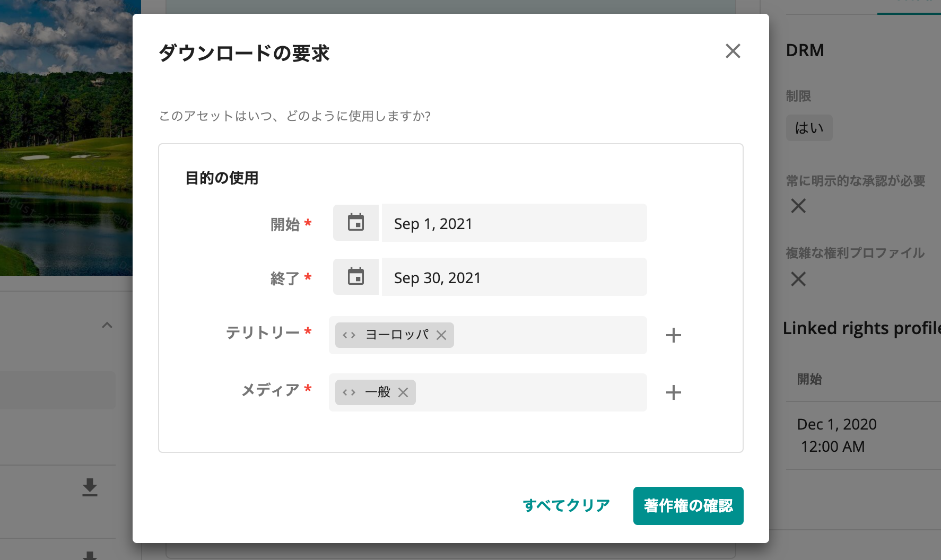Click the DRM section heading

(x=805, y=50)
